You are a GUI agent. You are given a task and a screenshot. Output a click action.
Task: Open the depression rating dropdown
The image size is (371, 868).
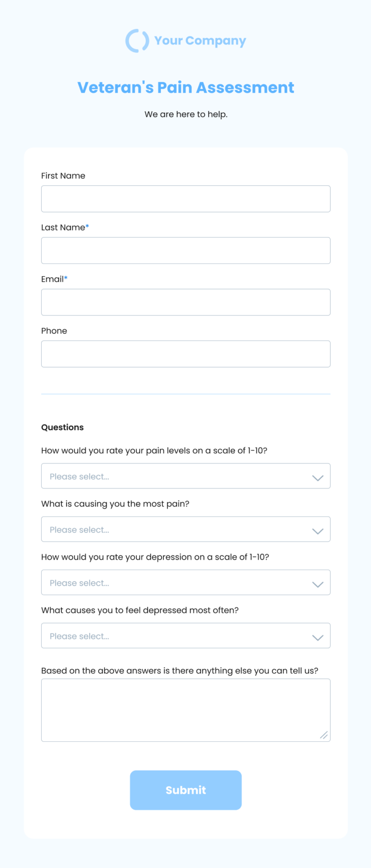[x=185, y=582]
